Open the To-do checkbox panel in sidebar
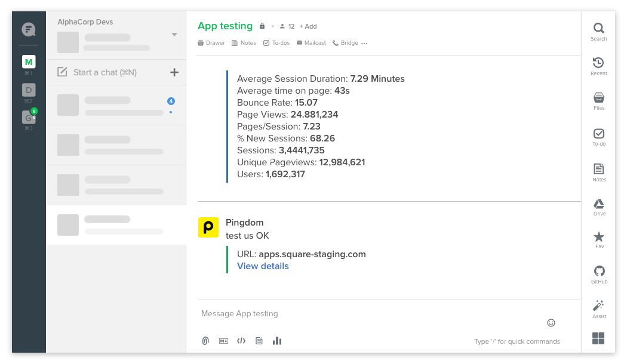 coord(598,137)
